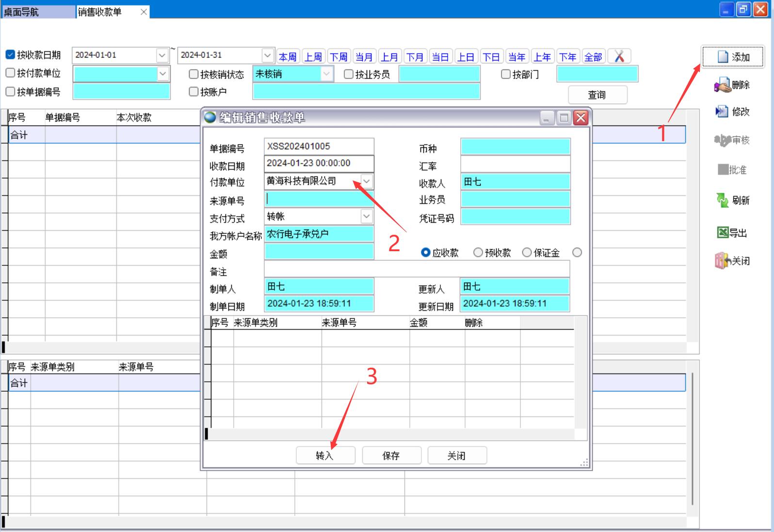The width and height of the screenshot is (774, 532).
Task: Click the 转入 button in the dialog
Action: (x=325, y=455)
